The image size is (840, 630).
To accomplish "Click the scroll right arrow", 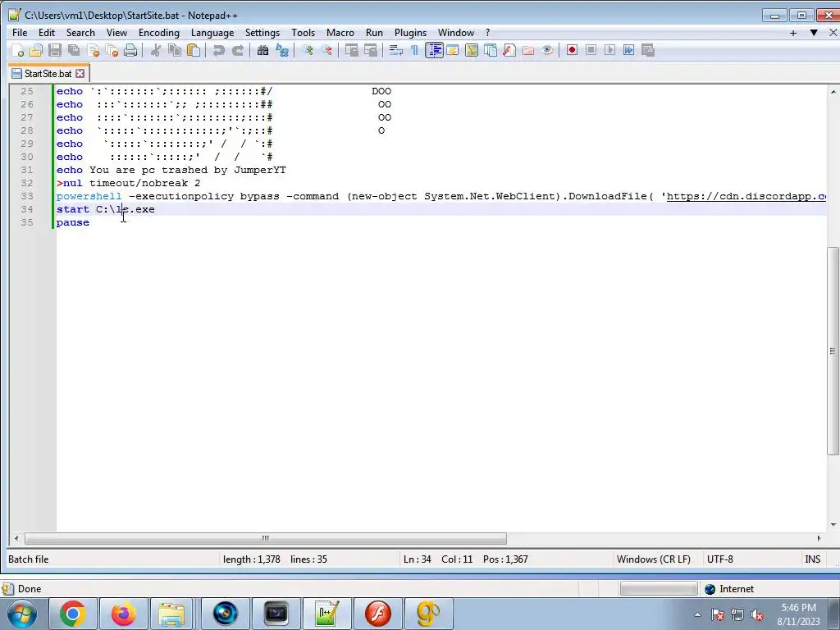I will pyautogui.click(x=819, y=538).
